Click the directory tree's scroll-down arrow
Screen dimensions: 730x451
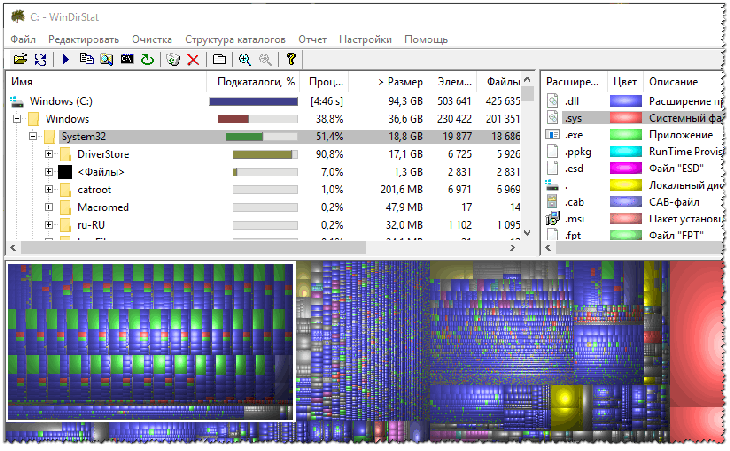[x=527, y=232]
